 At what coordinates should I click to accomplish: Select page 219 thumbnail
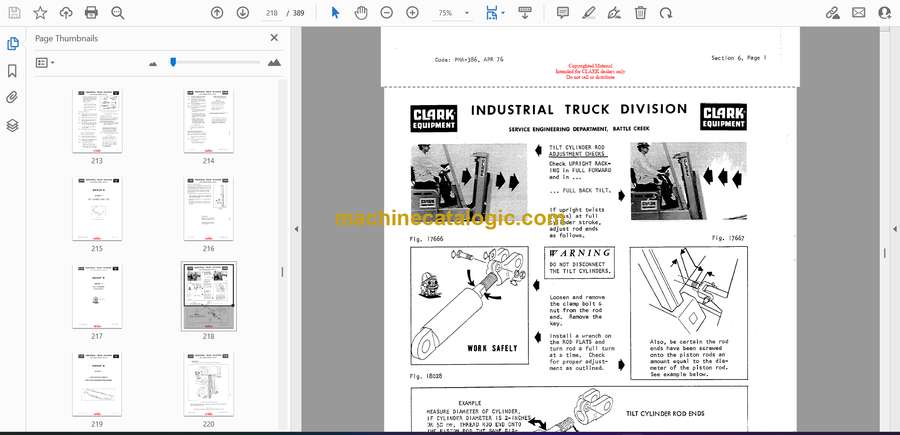pyautogui.click(x=97, y=384)
